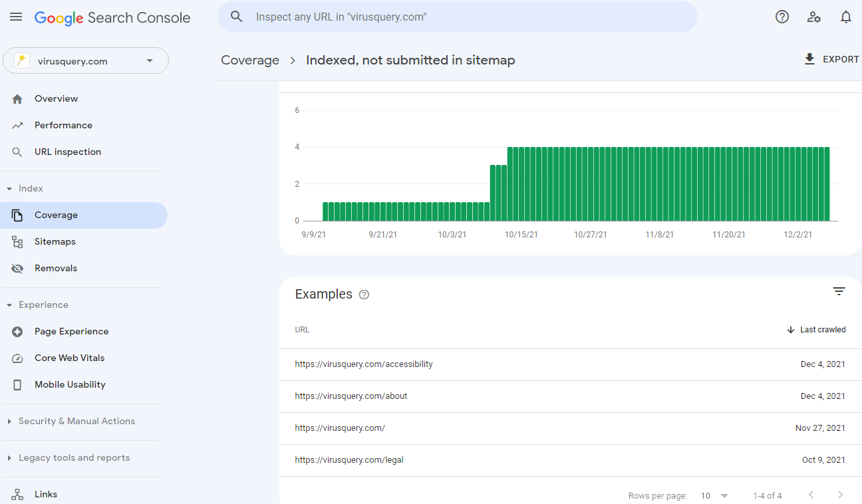Image resolution: width=862 pixels, height=504 pixels.
Task: Sort by Last crawled arrow
Action: click(x=791, y=330)
